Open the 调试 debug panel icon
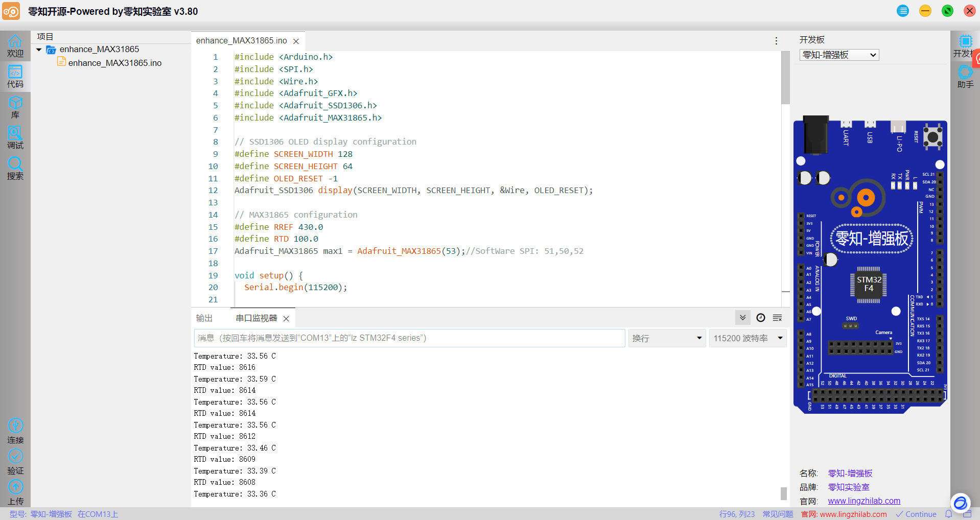This screenshot has width=980, height=520. (15, 138)
